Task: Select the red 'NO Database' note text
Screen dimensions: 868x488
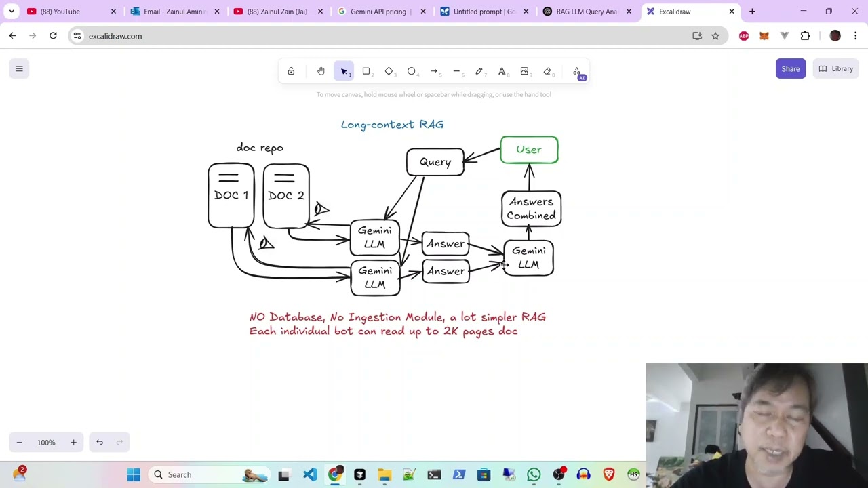Action: coord(397,324)
